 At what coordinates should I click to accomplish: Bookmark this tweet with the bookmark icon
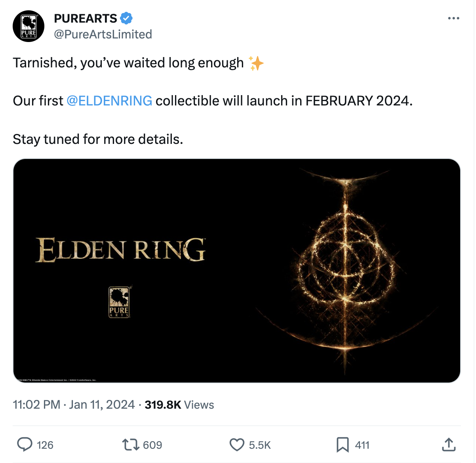(343, 445)
